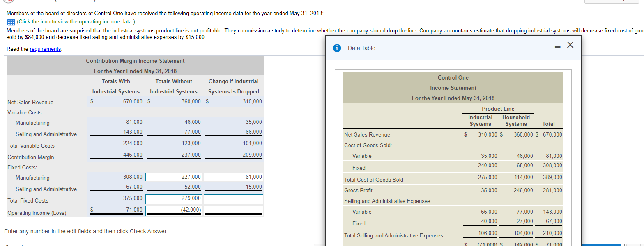
Task: Click 'Totals With Industrial Systems' column header
Action: click(x=116, y=87)
